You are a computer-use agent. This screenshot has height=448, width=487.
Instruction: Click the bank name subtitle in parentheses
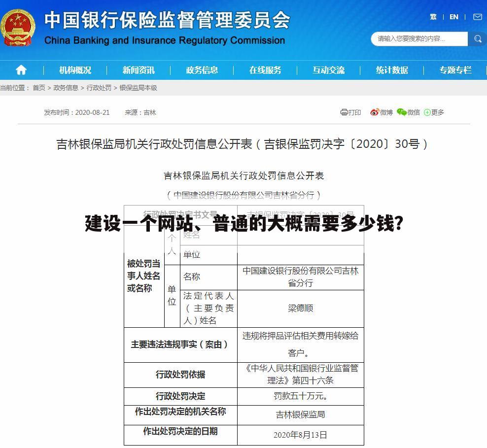click(x=244, y=195)
